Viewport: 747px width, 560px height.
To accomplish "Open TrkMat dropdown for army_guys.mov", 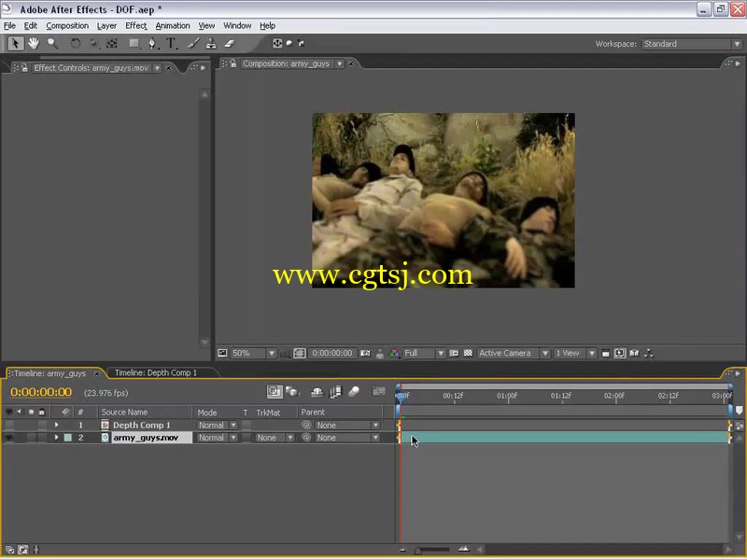I will tap(275, 438).
